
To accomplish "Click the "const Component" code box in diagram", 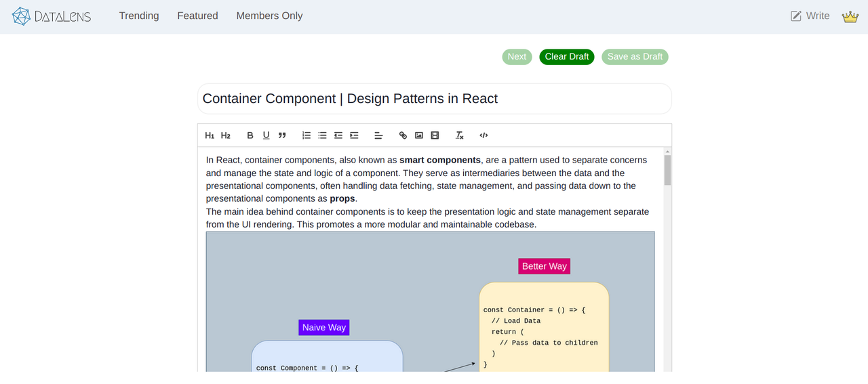I will [327, 356].
